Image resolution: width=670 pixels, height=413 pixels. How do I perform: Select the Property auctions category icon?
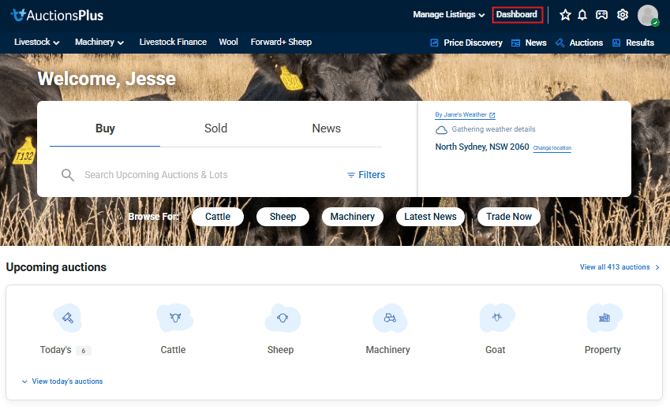[x=603, y=318]
